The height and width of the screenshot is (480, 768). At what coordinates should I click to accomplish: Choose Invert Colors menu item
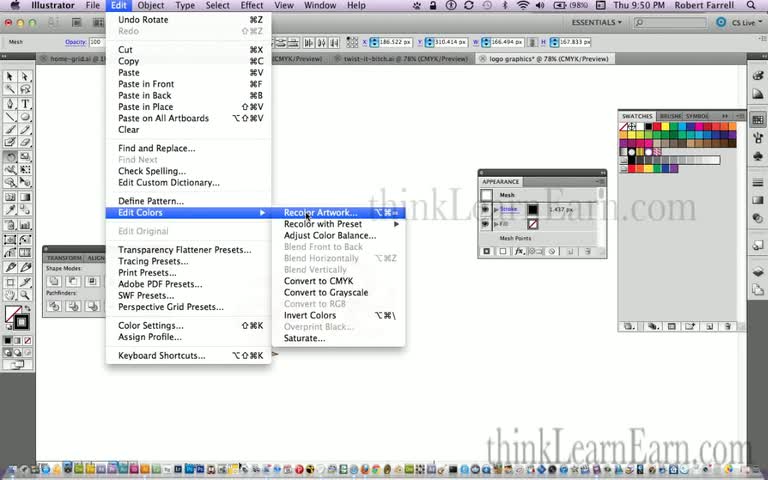[338, 315]
